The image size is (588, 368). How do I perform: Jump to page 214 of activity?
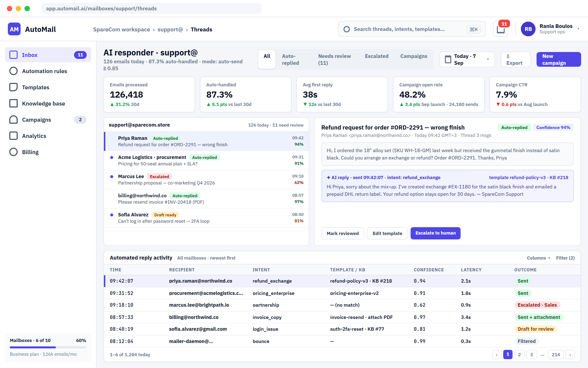tap(556, 355)
